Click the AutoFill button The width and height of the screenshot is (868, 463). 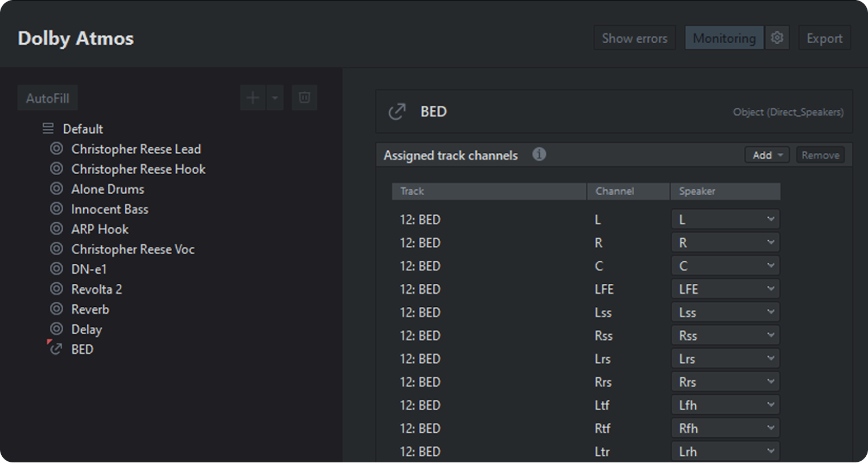tap(48, 98)
